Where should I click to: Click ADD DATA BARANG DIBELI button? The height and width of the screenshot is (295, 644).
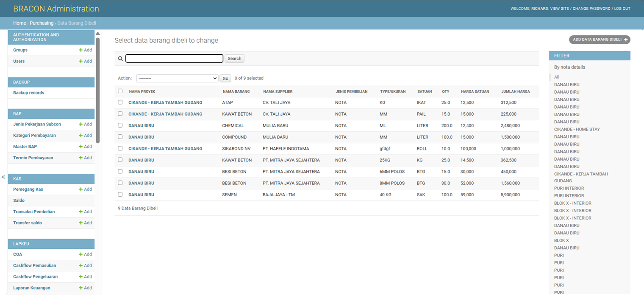[x=600, y=39]
